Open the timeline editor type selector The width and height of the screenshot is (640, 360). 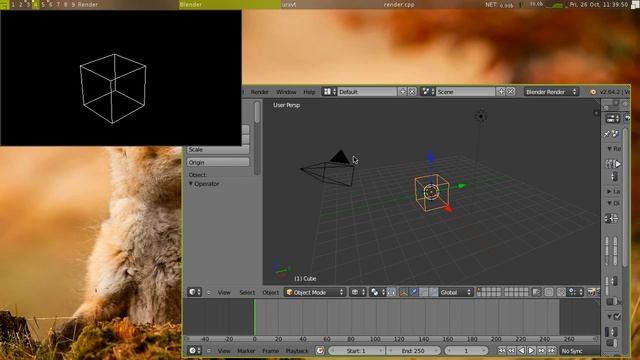point(194,351)
